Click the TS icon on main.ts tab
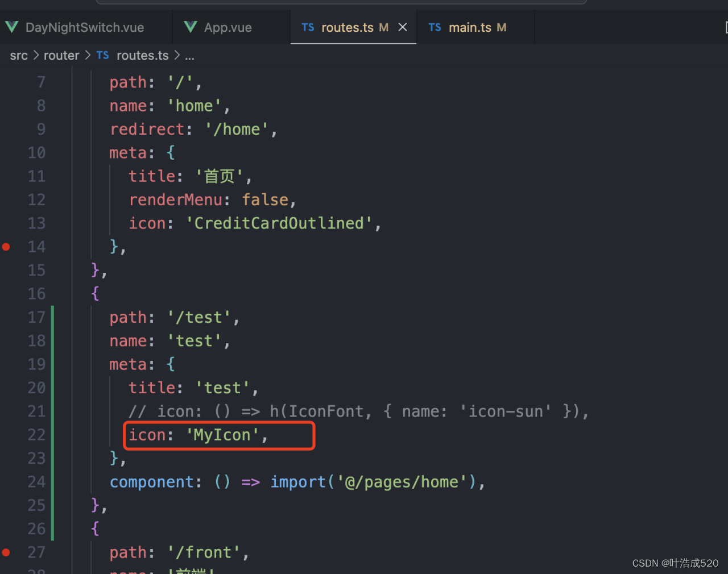Screen dimensions: 728x574 pyautogui.click(x=435, y=27)
